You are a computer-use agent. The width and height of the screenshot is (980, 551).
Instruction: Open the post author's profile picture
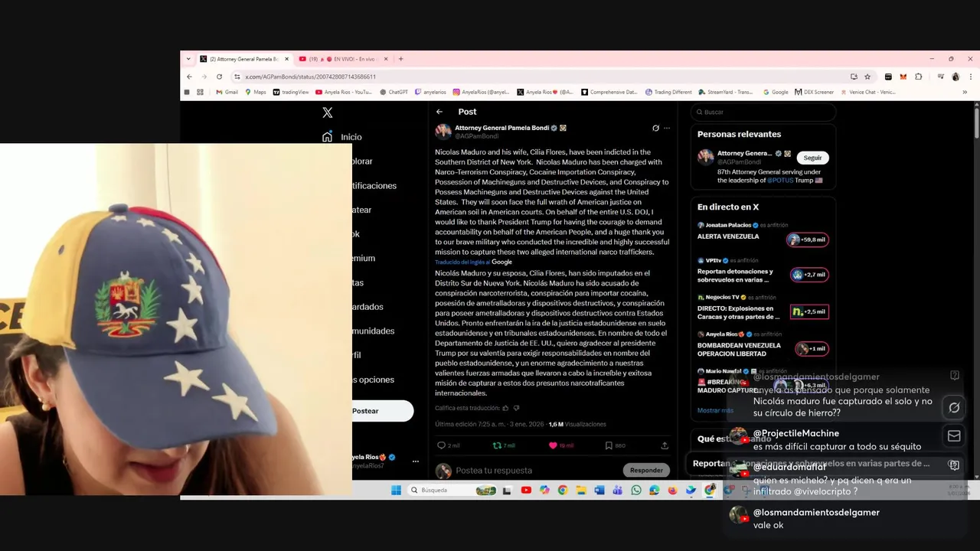click(x=443, y=132)
